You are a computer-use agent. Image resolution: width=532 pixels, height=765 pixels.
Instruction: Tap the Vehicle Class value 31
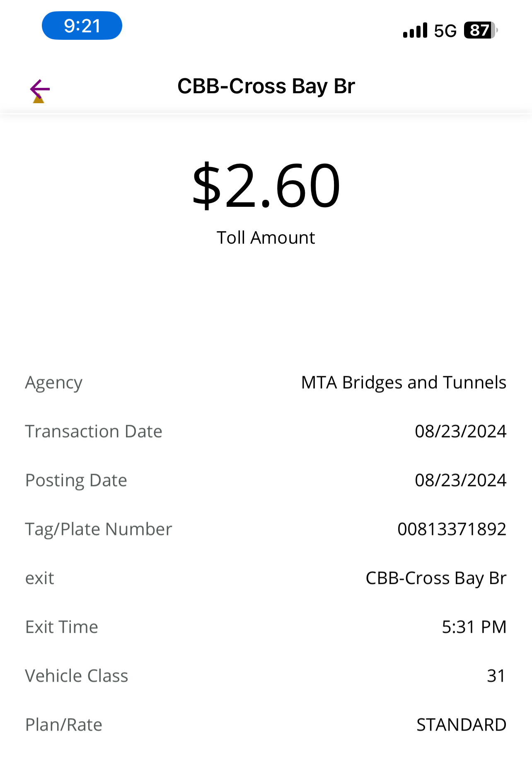(496, 676)
